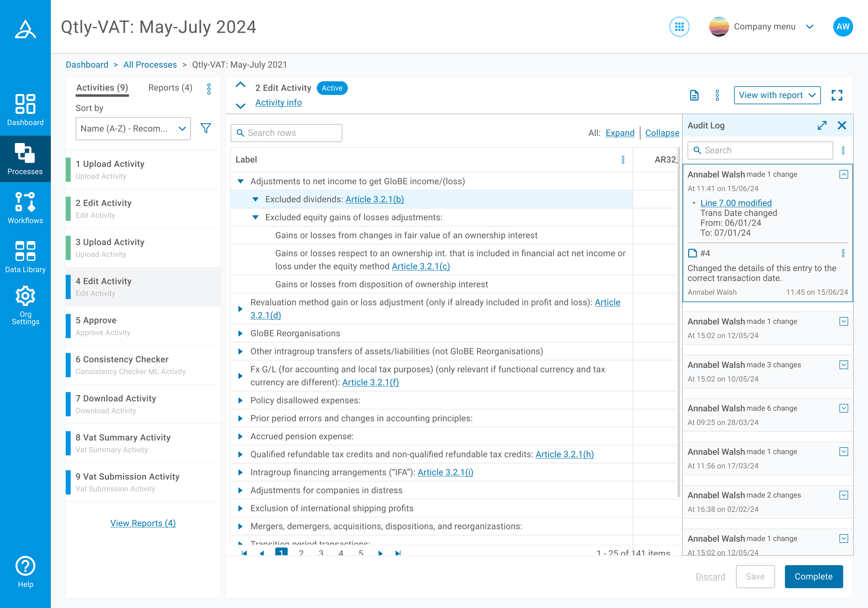This screenshot has width=868, height=608.
Task: Open the Sort by Name (A-Z) dropdown
Action: [133, 129]
